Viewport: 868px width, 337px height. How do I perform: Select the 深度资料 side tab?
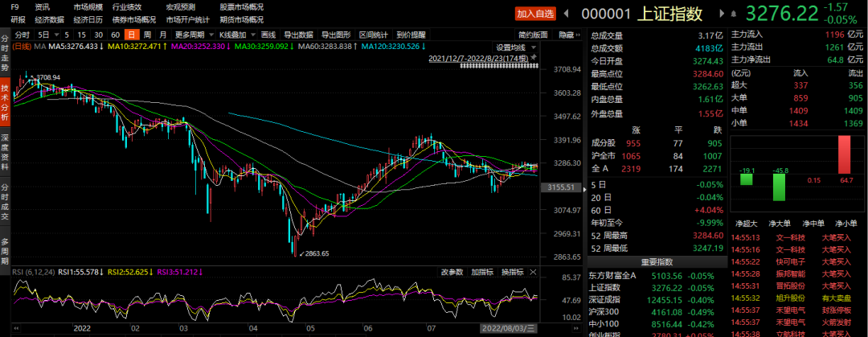pyautogui.click(x=6, y=153)
